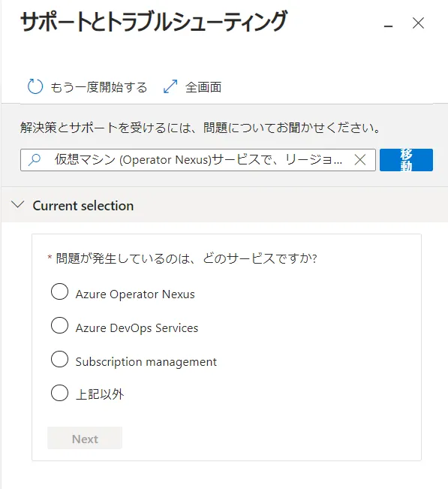Click the Subscription management label text
This screenshot has height=489, width=448.
tap(146, 362)
